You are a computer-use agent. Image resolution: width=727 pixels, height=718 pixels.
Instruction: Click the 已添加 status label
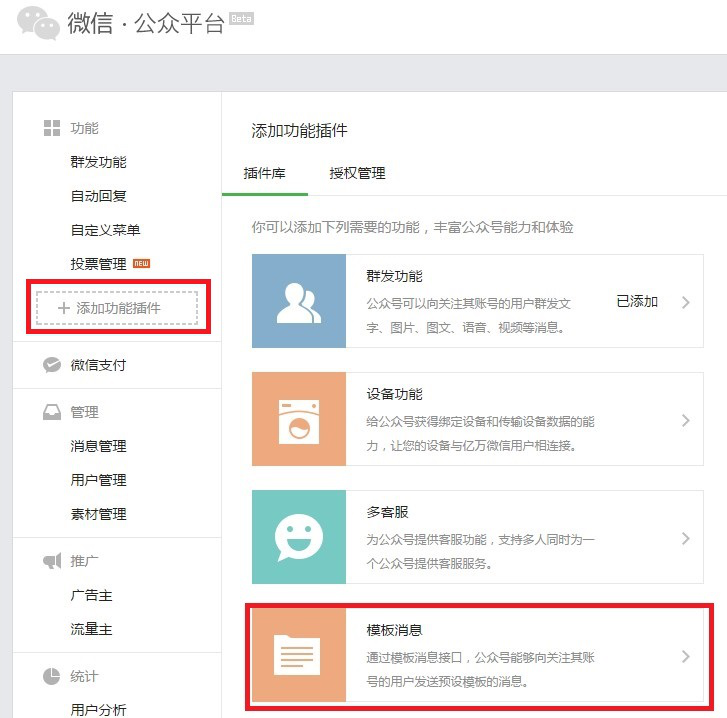[x=637, y=302]
